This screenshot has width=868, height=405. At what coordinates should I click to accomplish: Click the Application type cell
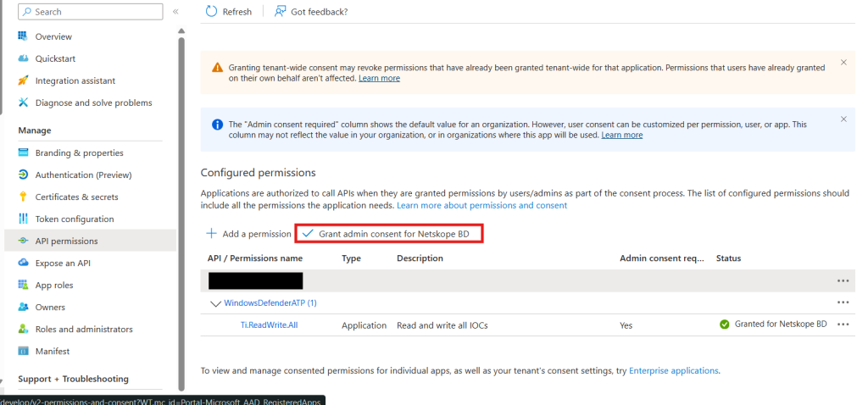pos(364,325)
